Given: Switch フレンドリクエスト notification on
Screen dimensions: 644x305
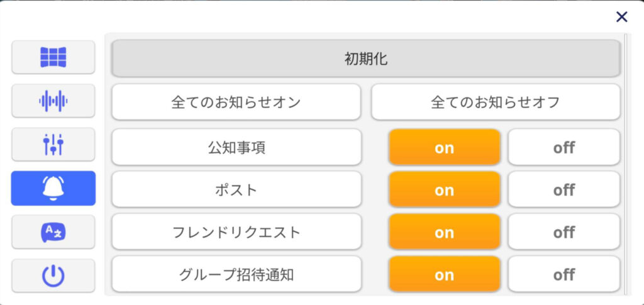Looking at the screenshot, I should click(x=445, y=231).
